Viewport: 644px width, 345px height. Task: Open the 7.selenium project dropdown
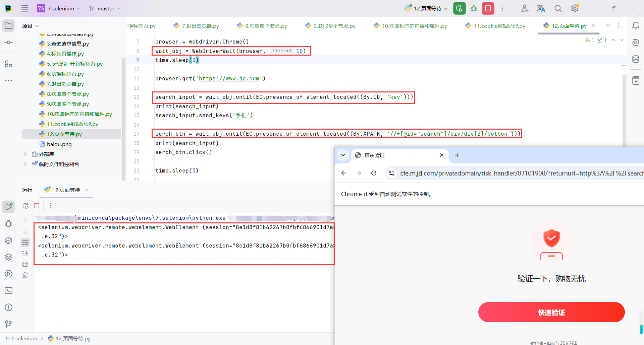point(59,8)
